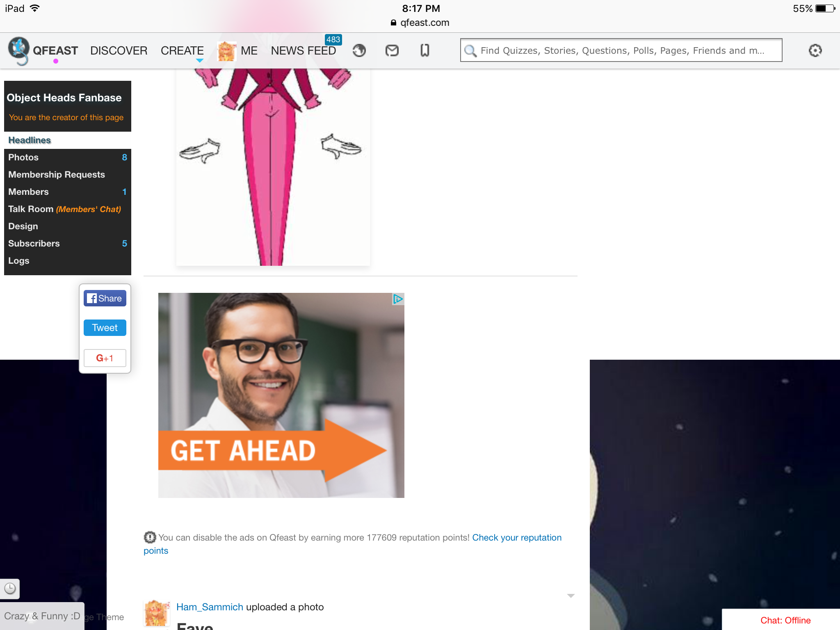Click the G+1 button

(x=105, y=358)
